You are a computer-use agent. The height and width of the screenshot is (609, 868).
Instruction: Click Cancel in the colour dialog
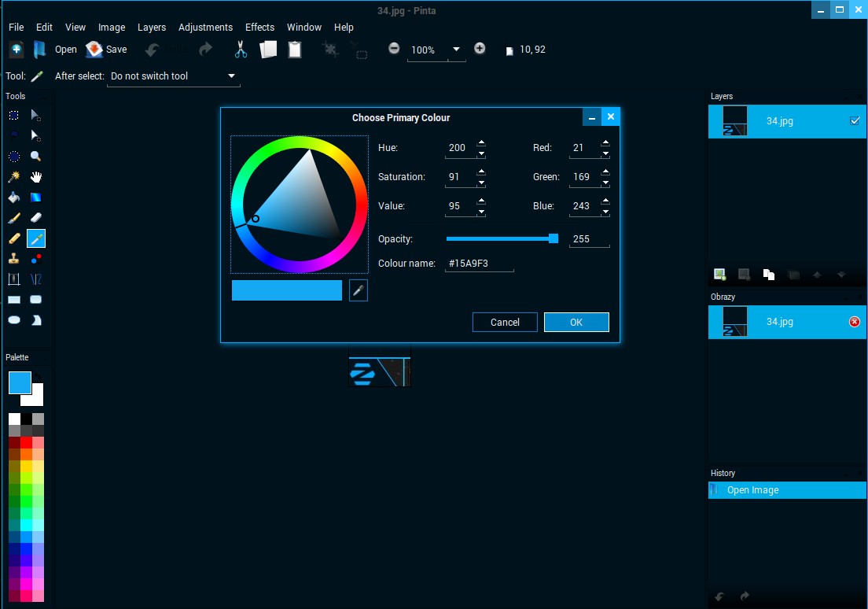(505, 322)
